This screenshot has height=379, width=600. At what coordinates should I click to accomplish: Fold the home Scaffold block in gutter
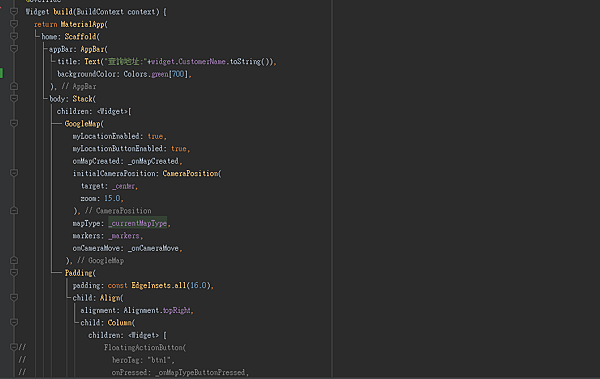tap(14, 37)
